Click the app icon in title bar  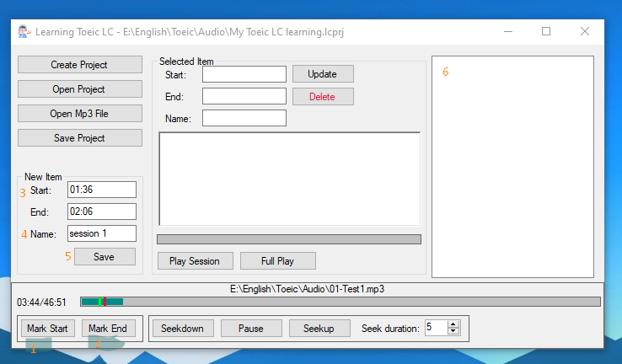24,31
